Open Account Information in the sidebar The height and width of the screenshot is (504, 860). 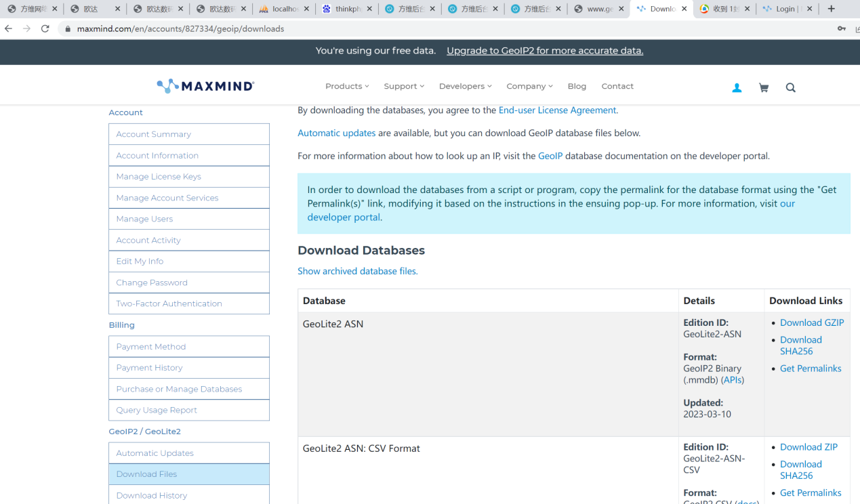click(x=189, y=155)
